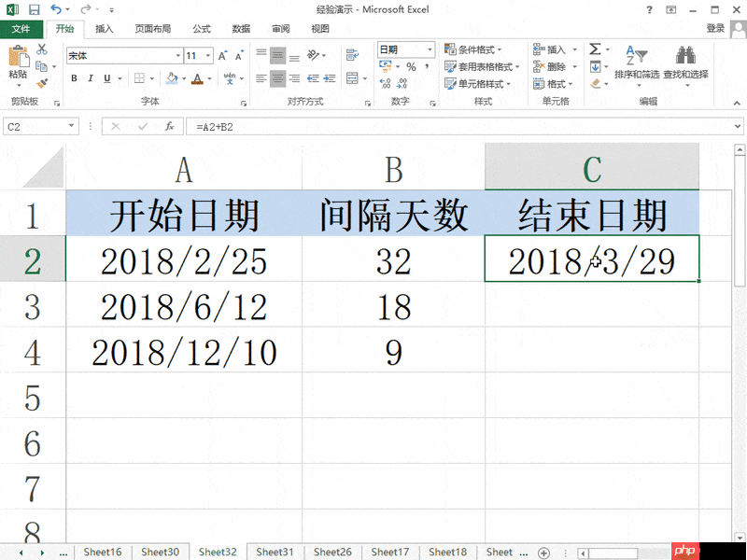The width and height of the screenshot is (747, 560).
Task: Open the font name 宋体 dropdown
Action: [x=177, y=56]
